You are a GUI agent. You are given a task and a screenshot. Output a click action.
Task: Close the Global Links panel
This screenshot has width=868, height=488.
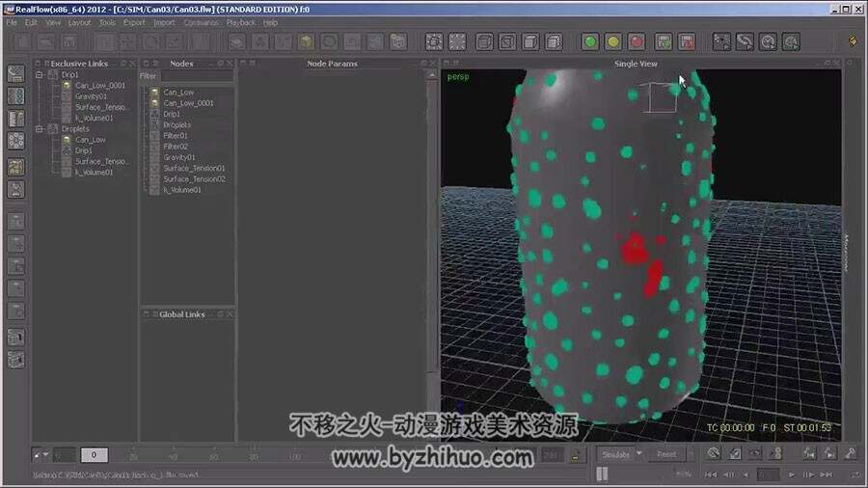(231, 314)
